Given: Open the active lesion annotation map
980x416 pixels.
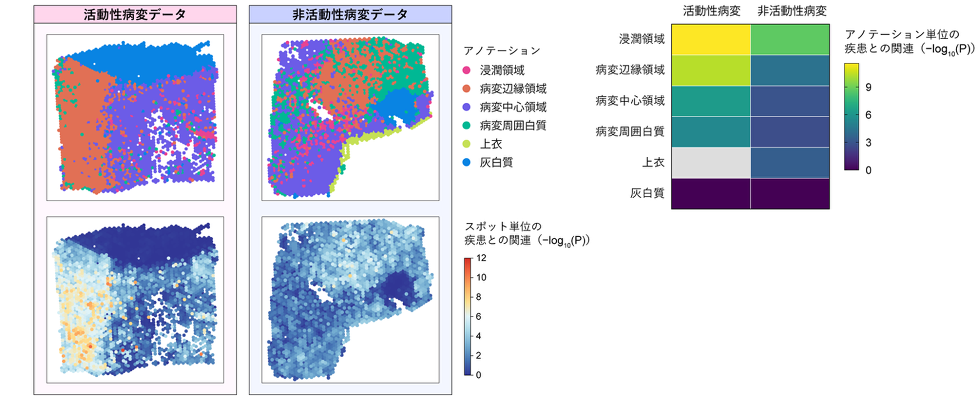Looking at the screenshot, I should (135, 118).
